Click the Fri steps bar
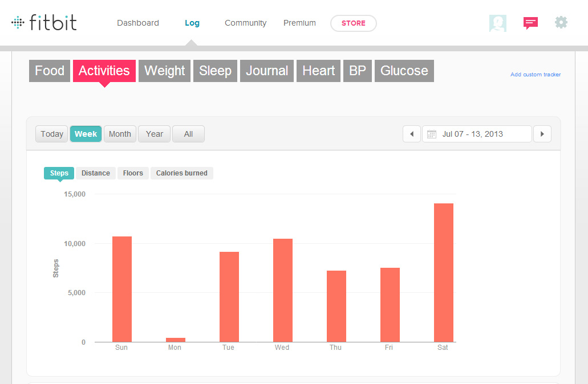 390,305
